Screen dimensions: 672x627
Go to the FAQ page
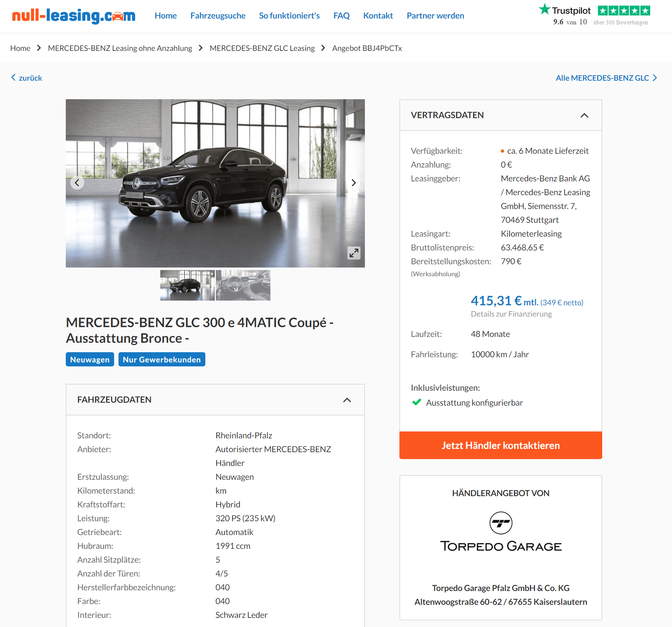pyautogui.click(x=341, y=16)
